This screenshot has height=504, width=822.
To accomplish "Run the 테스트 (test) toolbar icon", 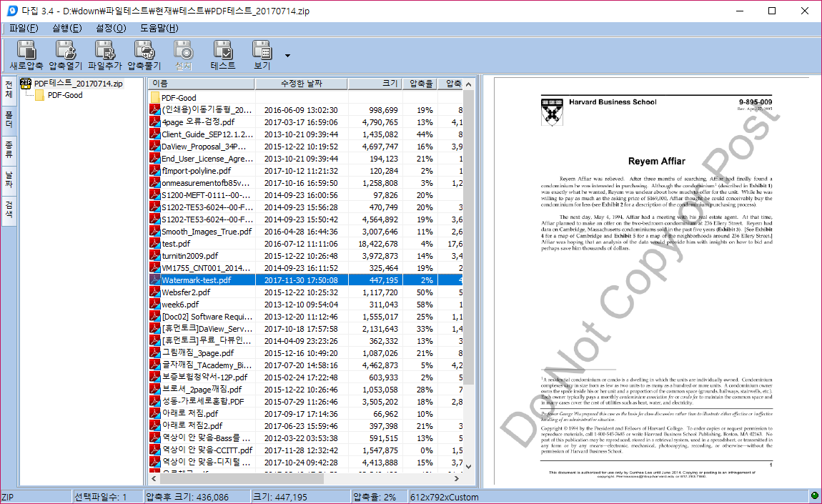I will click(x=223, y=54).
